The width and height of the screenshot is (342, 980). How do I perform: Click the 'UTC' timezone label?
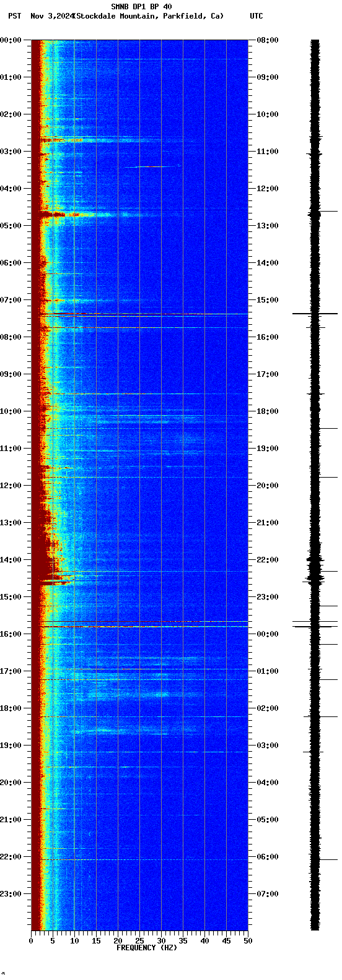pos(256,16)
